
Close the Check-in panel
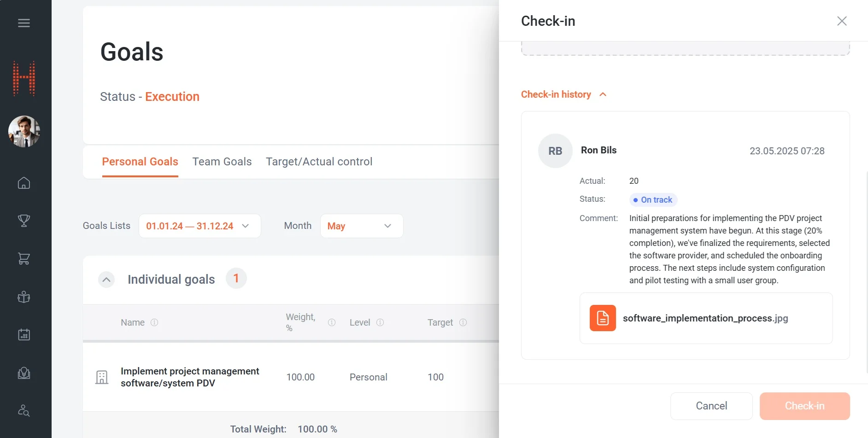pos(842,21)
